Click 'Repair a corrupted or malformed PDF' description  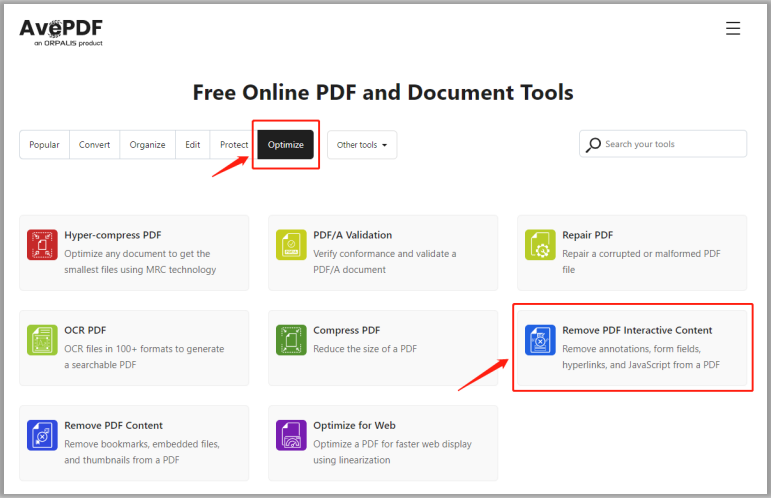tap(641, 254)
